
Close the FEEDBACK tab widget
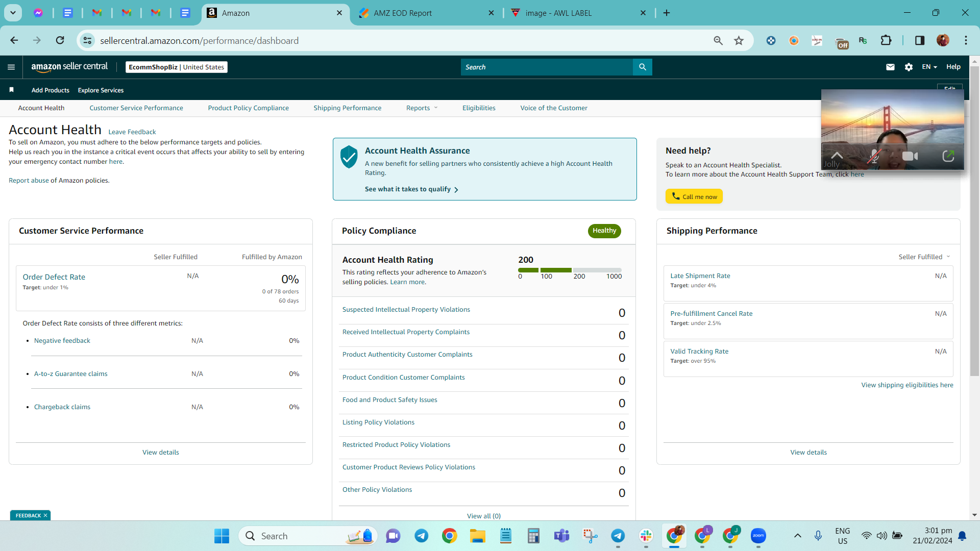(x=45, y=515)
